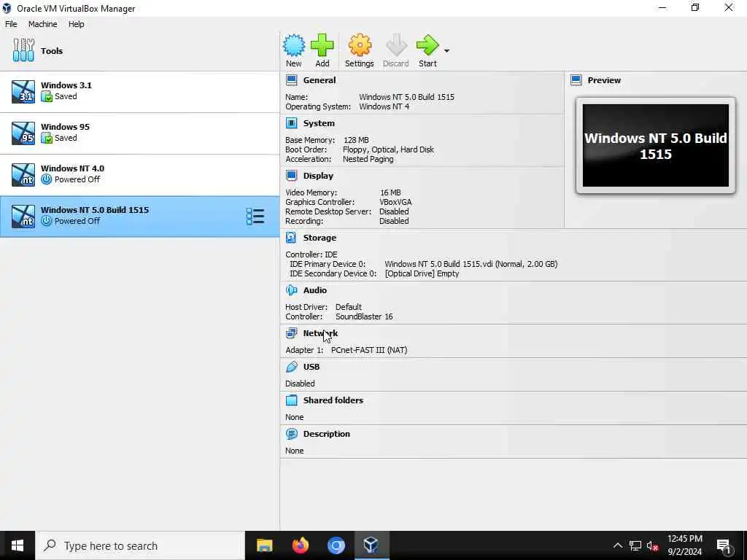Screen dimensions: 747x560
Task: Open the Display settings heading link
Action: tap(318, 175)
